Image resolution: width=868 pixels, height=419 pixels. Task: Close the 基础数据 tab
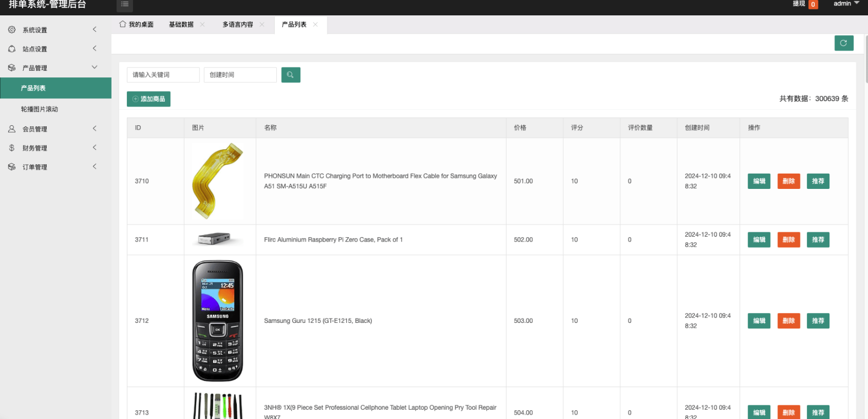tap(202, 25)
